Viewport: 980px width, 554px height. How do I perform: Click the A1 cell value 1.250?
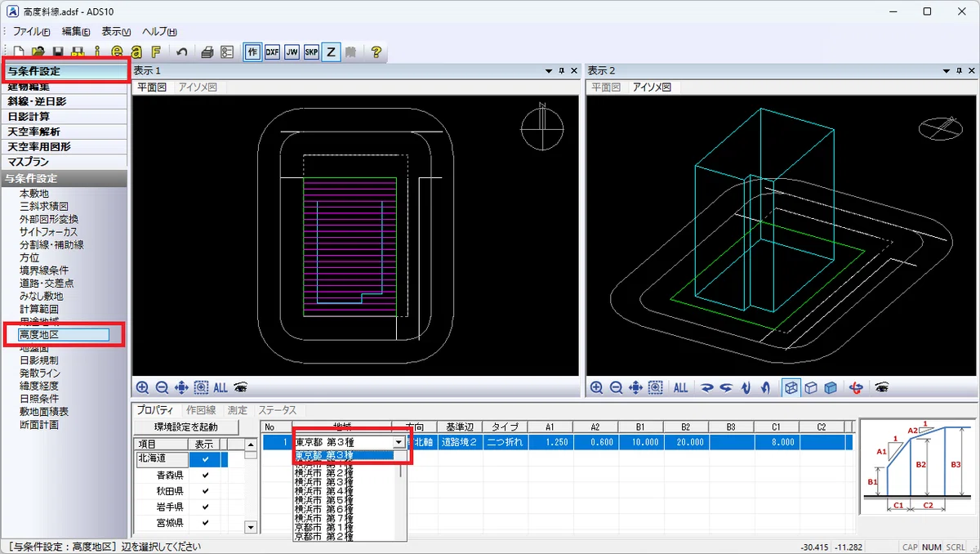550,442
